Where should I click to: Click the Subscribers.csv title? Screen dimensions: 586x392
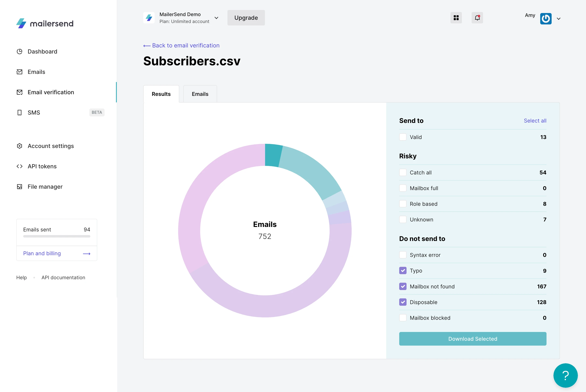click(x=192, y=61)
